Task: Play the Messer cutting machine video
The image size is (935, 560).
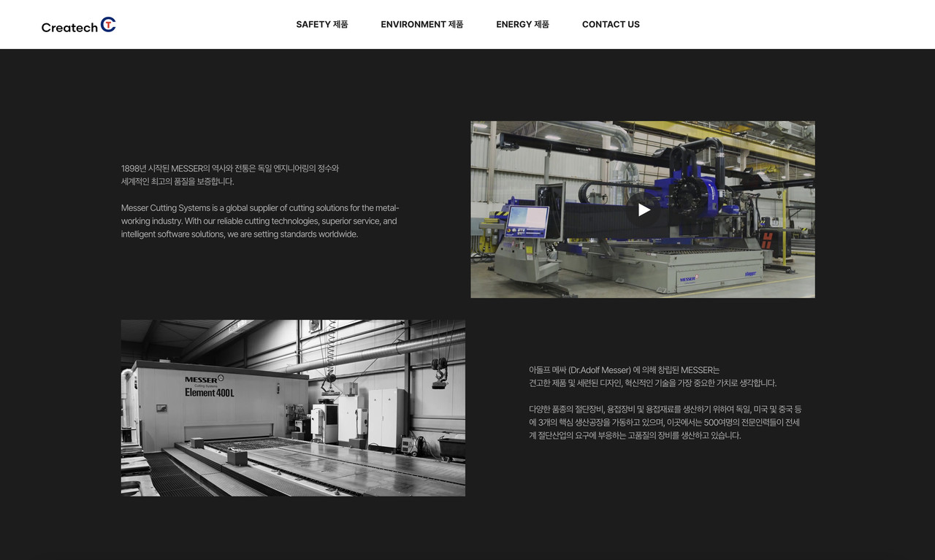Action: [x=644, y=210]
